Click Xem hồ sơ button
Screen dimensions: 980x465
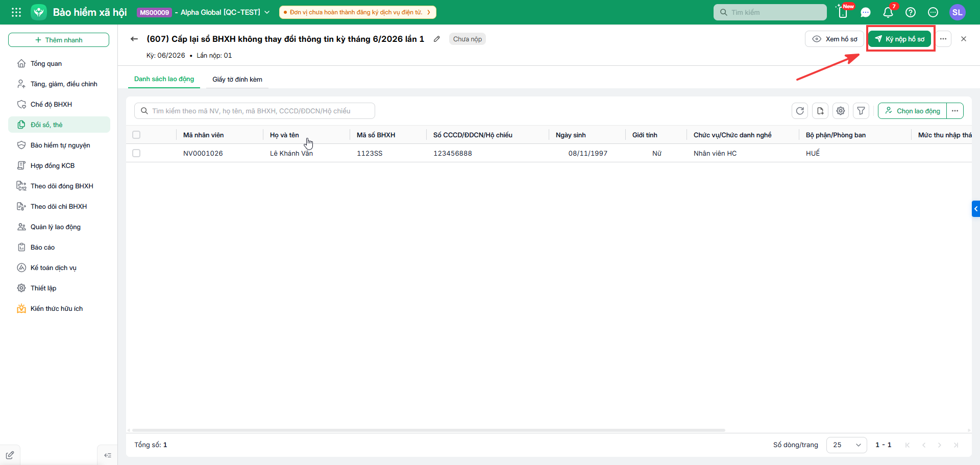tap(835, 39)
